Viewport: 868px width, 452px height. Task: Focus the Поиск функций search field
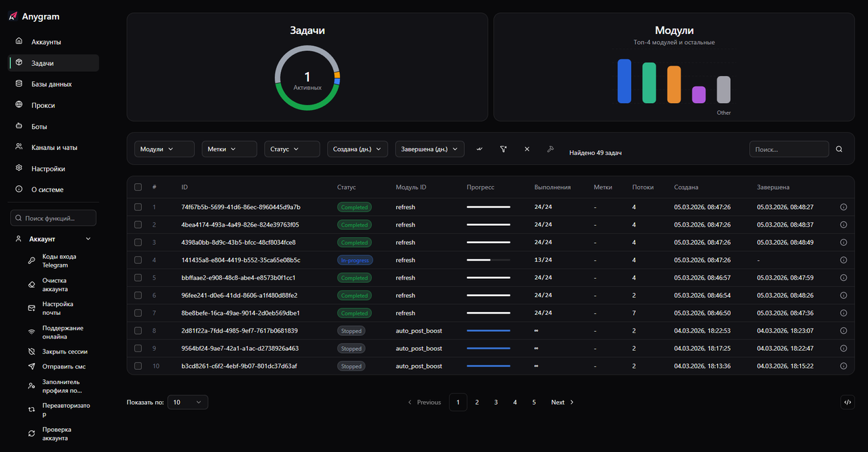click(x=54, y=219)
